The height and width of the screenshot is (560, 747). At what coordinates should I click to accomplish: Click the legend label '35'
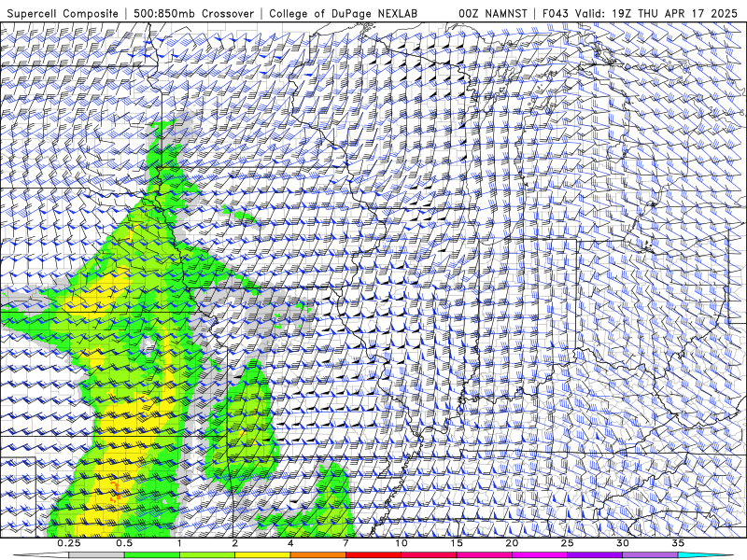tap(678, 543)
